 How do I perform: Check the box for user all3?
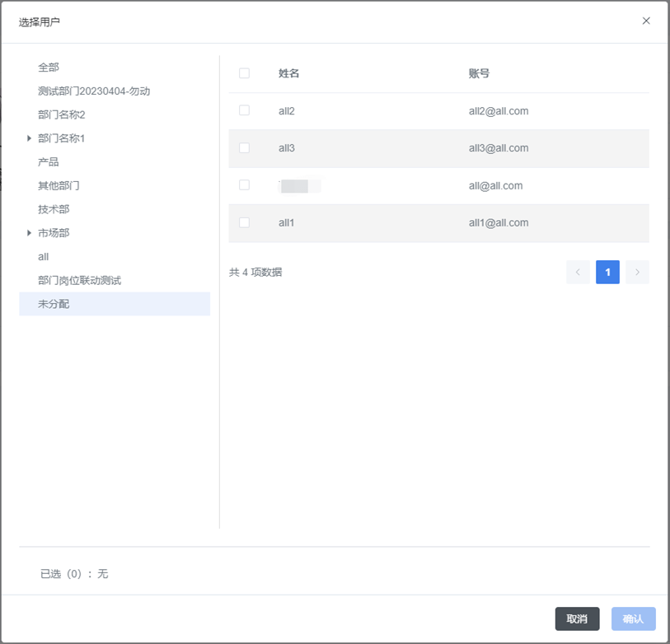[245, 147]
